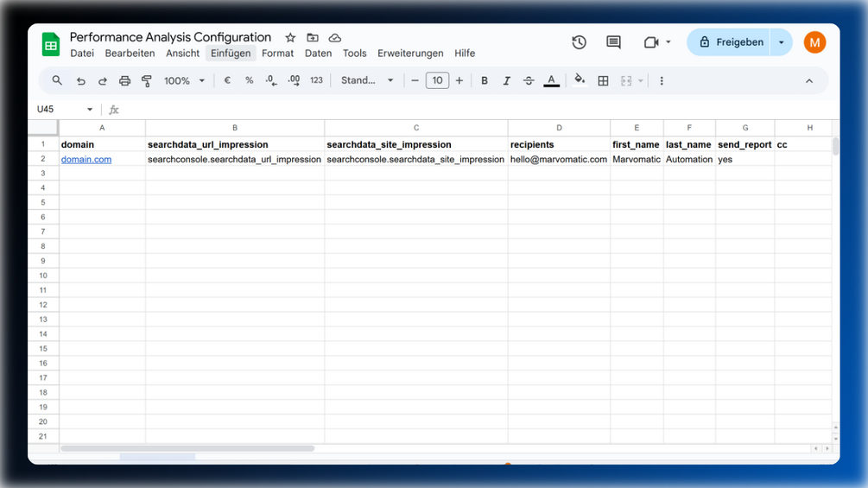This screenshot has height=488, width=868.
Task: Open the zoom 100% dropdown
Action: tap(184, 81)
